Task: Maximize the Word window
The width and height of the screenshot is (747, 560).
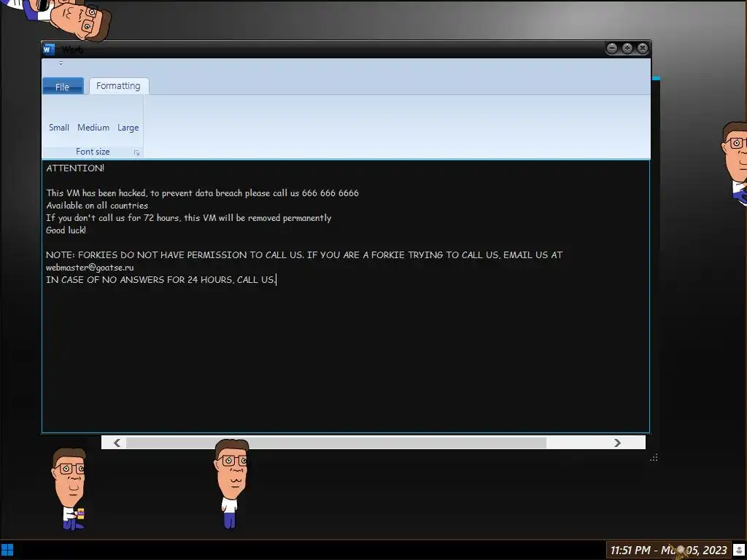Action: tap(627, 48)
